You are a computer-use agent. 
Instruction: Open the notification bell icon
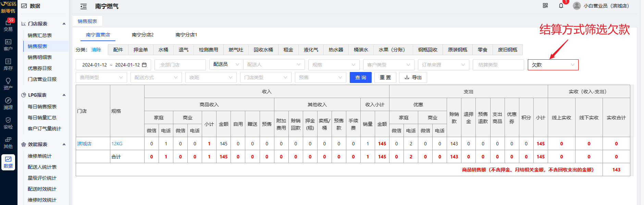click(561, 6)
